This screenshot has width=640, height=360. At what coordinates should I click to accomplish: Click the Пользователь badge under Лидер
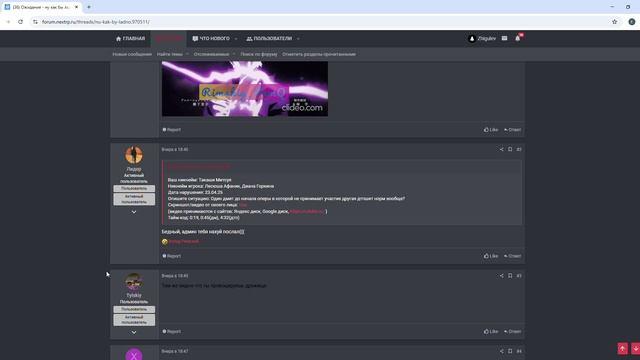coord(134,189)
